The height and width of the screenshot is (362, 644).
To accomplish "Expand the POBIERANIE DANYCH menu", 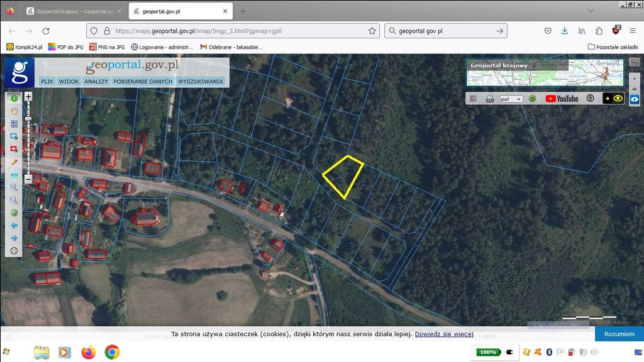I will point(144,81).
